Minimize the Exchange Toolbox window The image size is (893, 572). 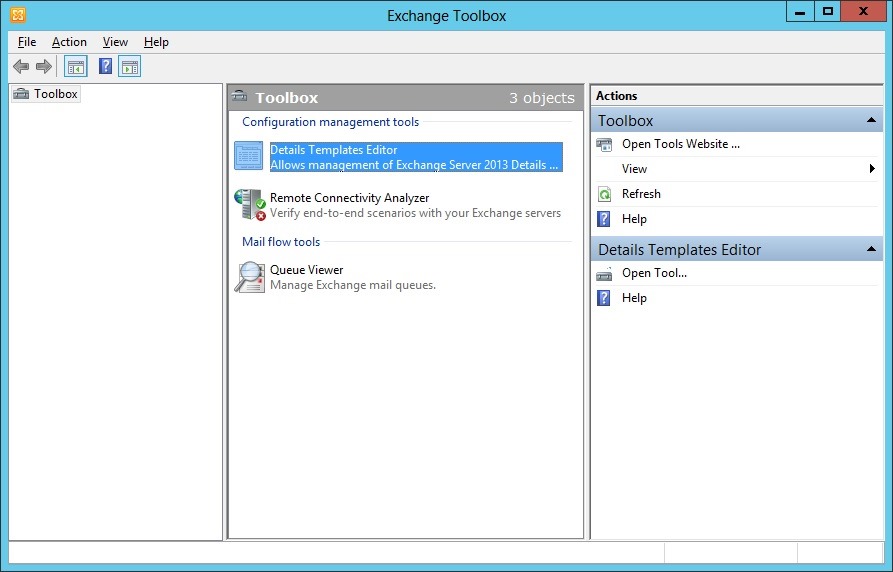pos(800,11)
